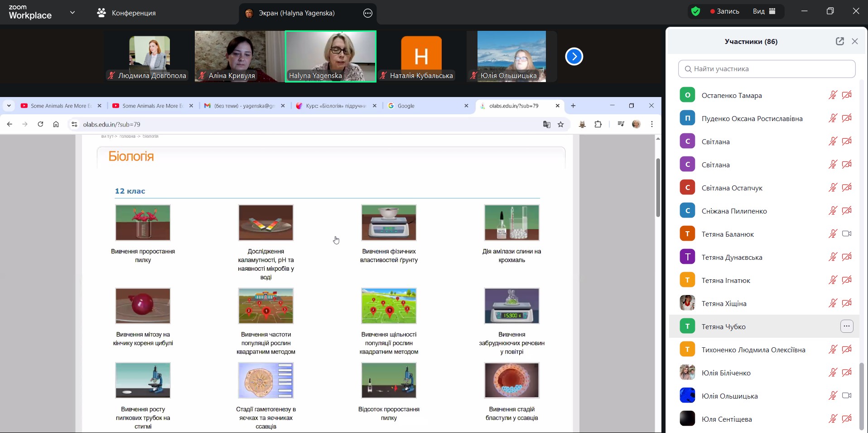This screenshot has height=433, width=868.
Task: Switch to the Gmail (без теми) tab
Action: [x=240, y=106]
